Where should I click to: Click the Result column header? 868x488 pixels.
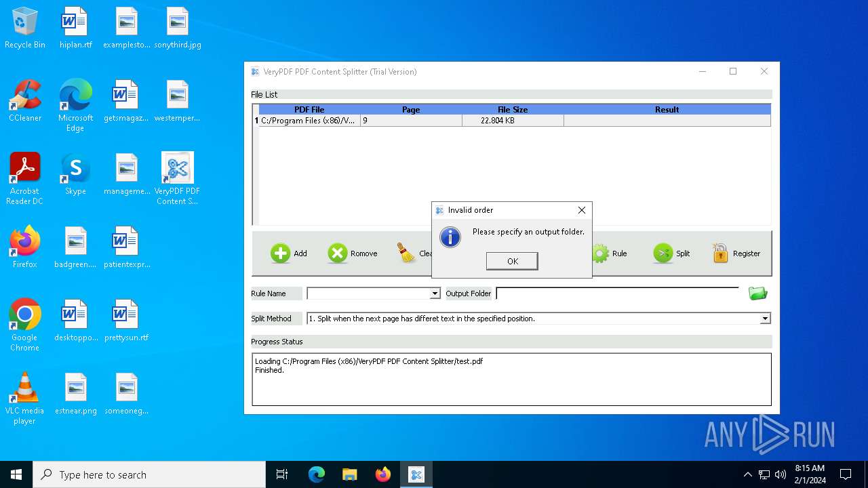pyautogui.click(x=667, y=109)
